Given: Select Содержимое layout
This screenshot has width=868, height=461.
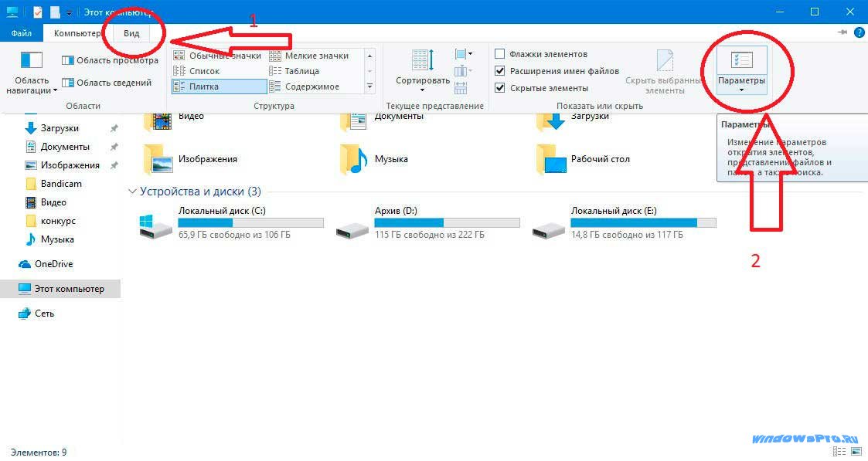Looking at the screenshot, I should point(304,86).
